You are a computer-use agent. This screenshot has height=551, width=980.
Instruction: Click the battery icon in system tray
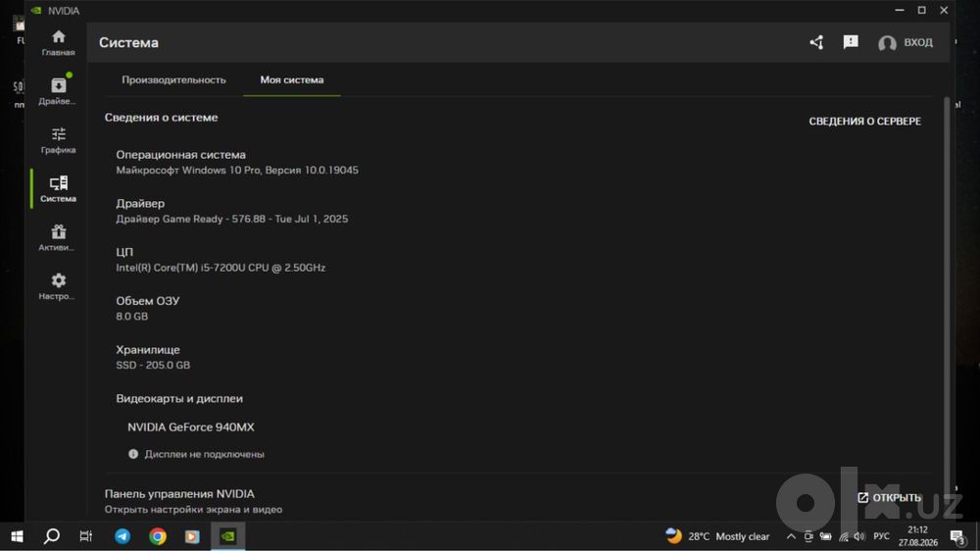pos(825,536)
